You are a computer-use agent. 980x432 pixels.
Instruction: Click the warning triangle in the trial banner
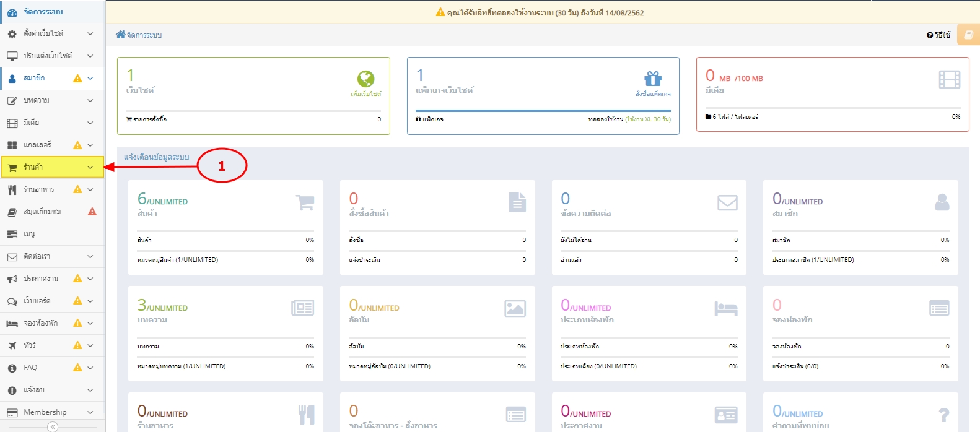click(x=440, y=12)
